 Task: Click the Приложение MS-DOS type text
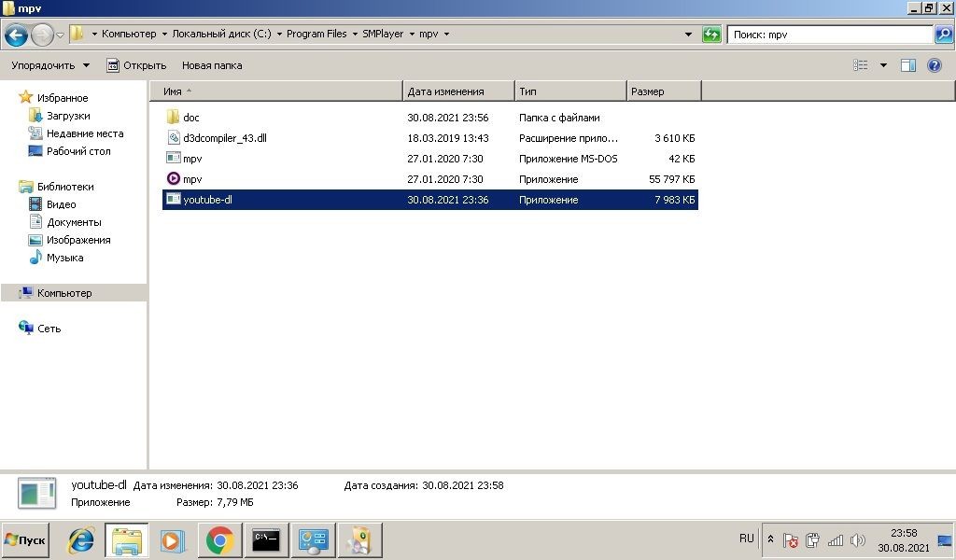[x=569, y=159]
